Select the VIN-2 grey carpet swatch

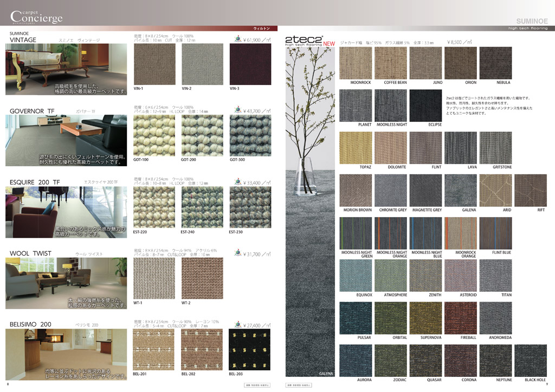click(203, 64)
